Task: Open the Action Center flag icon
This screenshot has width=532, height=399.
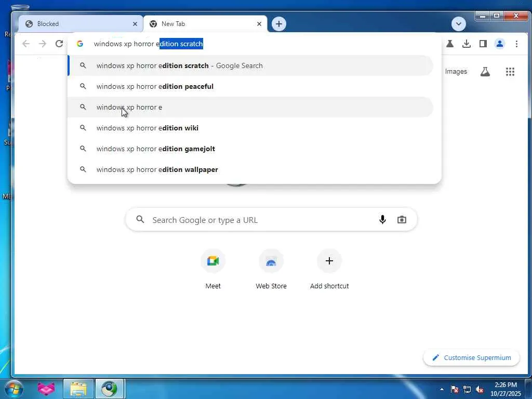Action: pyautogui.click(x=455, y=389)
